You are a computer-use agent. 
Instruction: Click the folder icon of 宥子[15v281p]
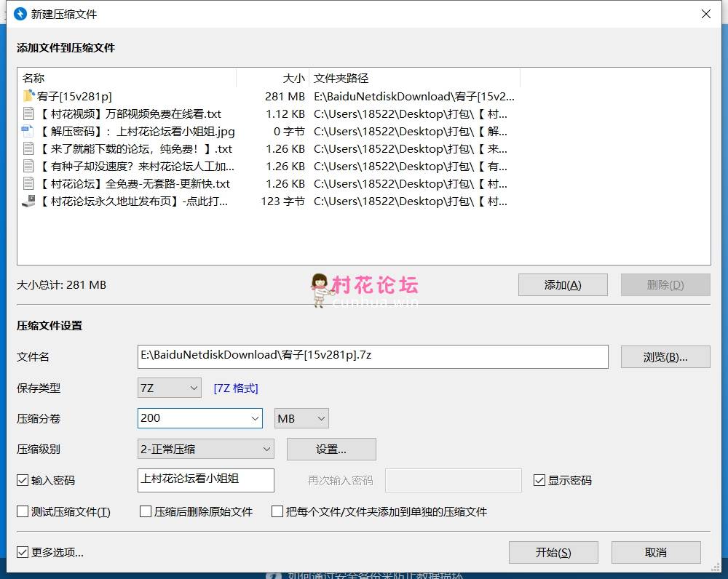click(x=29, y=96)
